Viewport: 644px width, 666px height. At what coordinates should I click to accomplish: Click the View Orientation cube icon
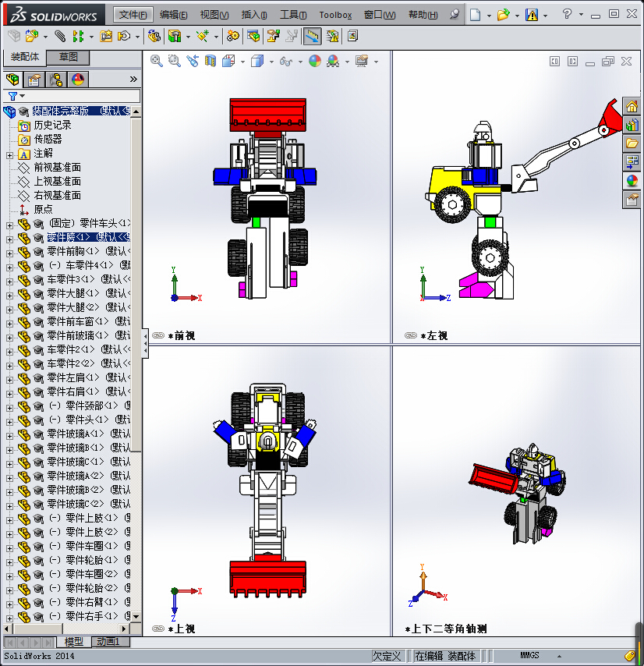[228, 61]
